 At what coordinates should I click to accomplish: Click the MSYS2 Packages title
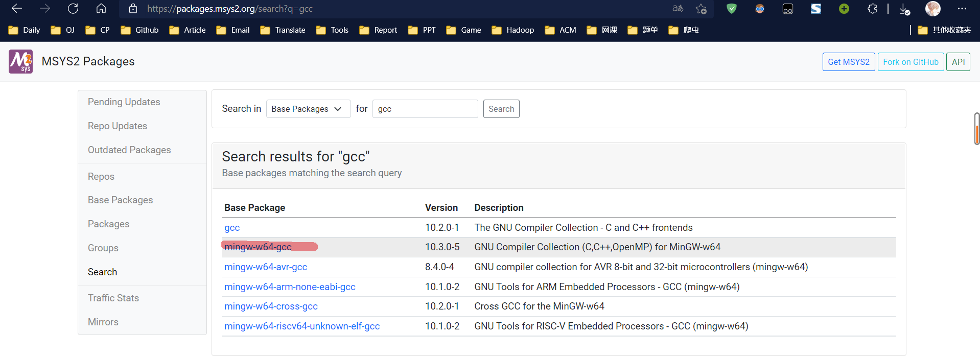tap(88, 62)
